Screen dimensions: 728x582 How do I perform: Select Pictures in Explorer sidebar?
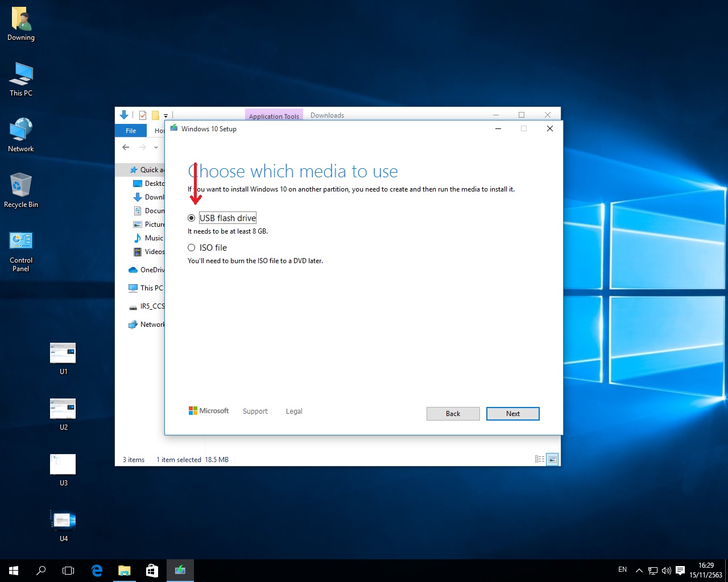tap(148, 225)
